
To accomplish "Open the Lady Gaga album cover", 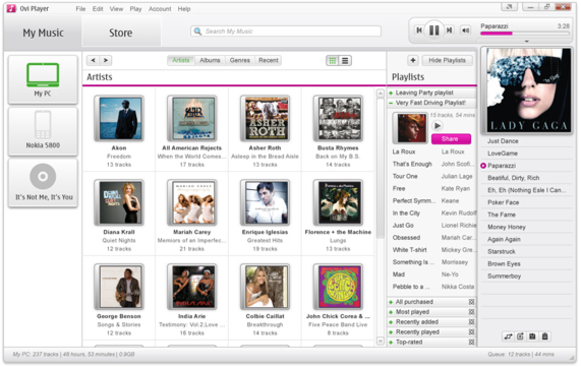I will pyautogui.click(x=528, y=90).
